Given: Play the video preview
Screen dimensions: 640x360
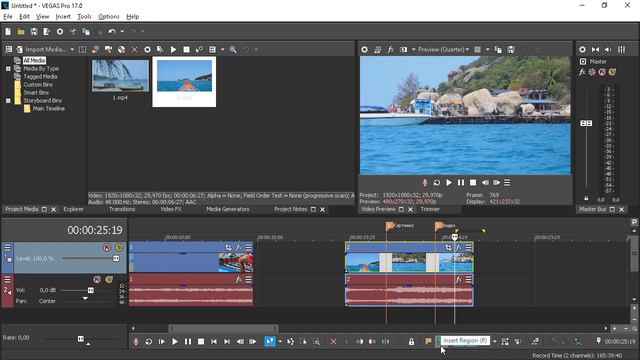Looking at the screenshot, I should 449,182.
